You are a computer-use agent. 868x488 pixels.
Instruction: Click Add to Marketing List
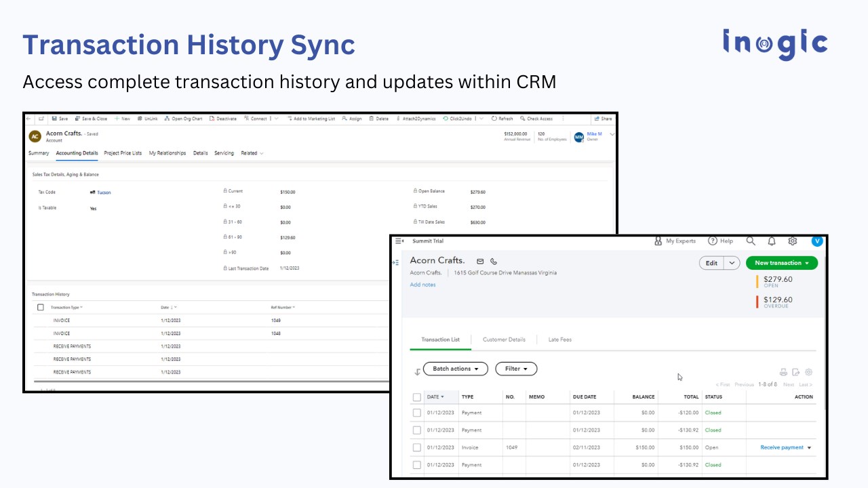coord(311,119)
